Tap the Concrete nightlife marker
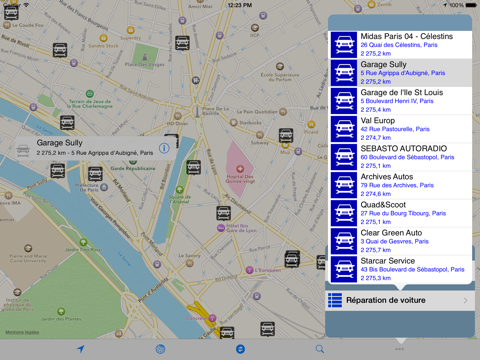The width and height of the screenshot is (480, 360). point(212,318)
